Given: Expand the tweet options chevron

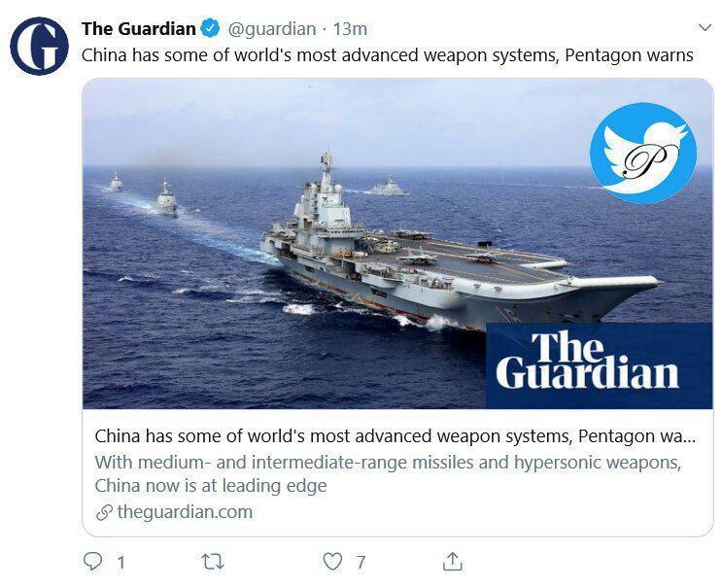Looking at the screenshot, I should [704, 27].
